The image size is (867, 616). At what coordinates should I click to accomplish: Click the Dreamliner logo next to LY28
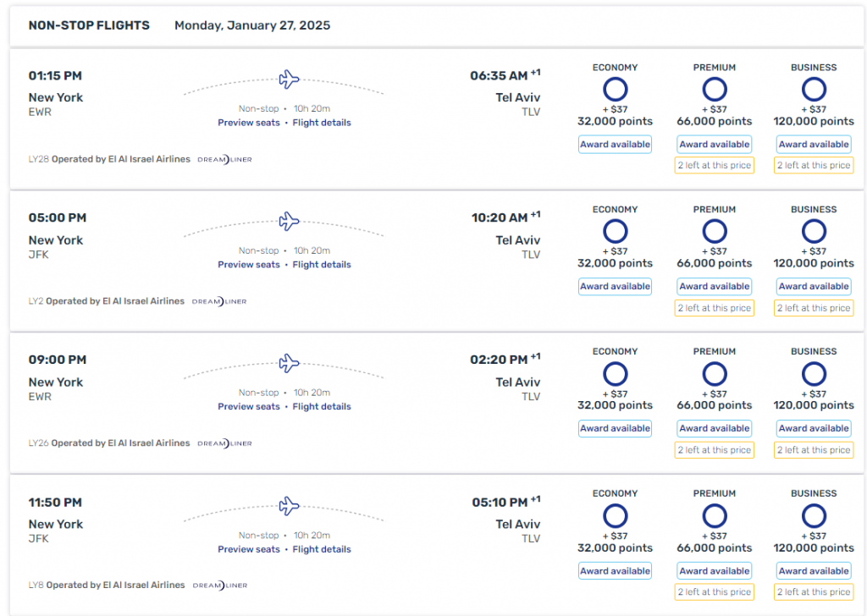click(224, 158)
